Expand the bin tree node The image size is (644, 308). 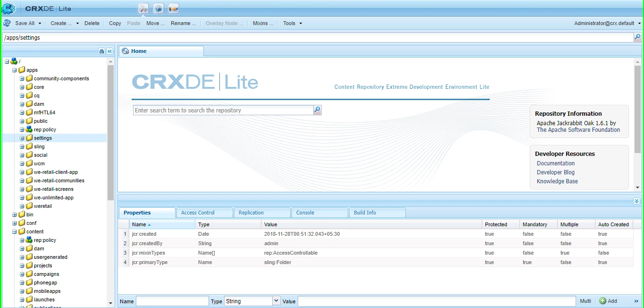click(15, 214)
